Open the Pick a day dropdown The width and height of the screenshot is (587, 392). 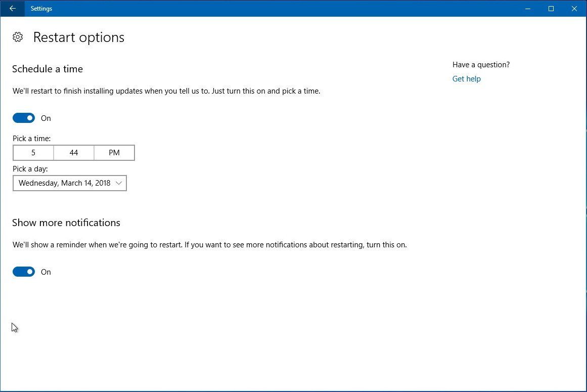click(x=69, y=183)
